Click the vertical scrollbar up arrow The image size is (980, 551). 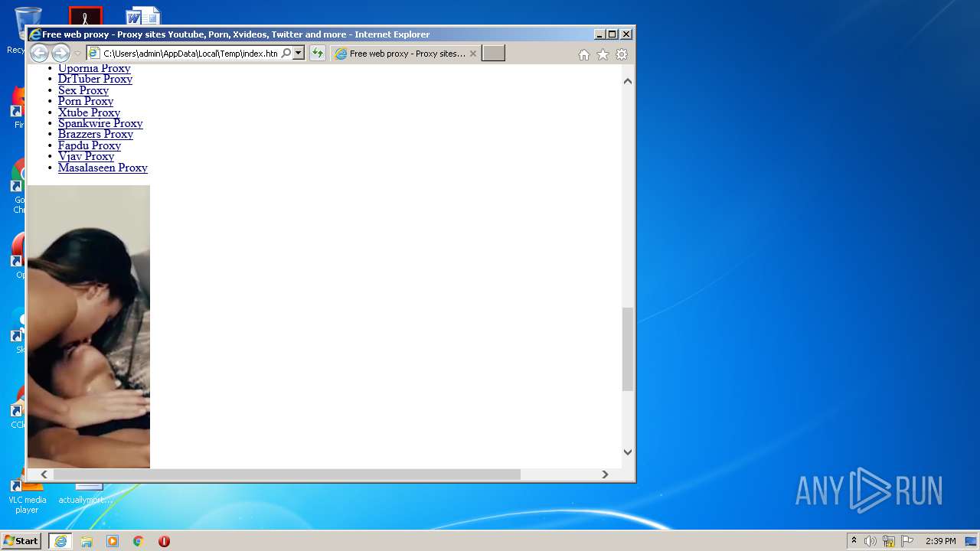coord(628,81)
